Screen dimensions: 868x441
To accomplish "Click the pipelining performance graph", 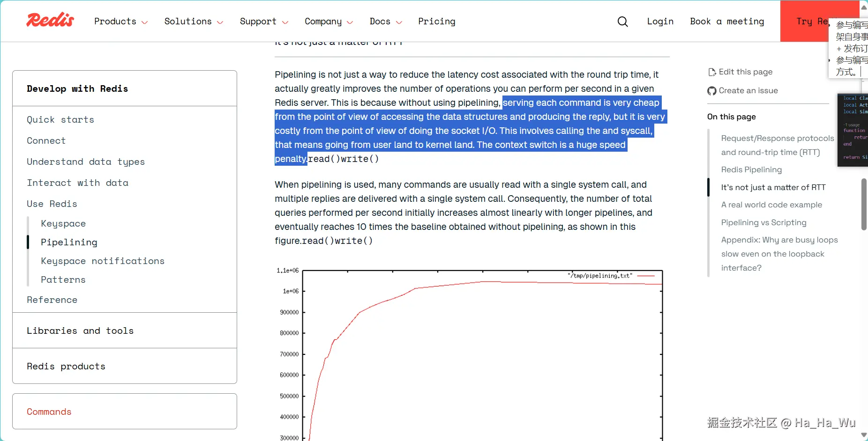I will (x=469, y=353).
